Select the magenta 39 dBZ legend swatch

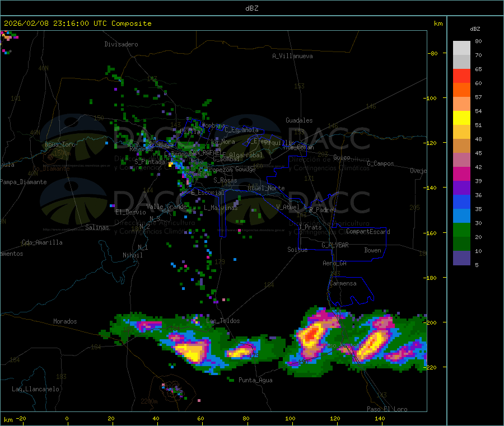461,174
